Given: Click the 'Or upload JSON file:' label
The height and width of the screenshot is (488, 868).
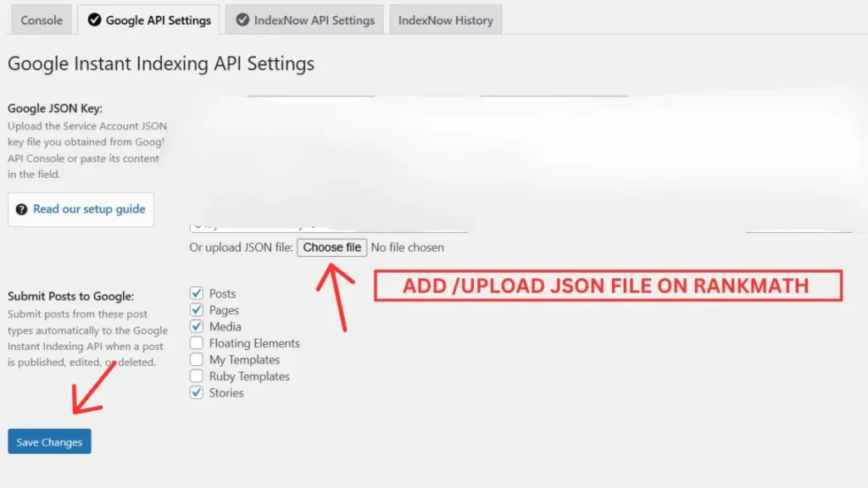Looking at the screenshot, I should click(x=242, y=247).
